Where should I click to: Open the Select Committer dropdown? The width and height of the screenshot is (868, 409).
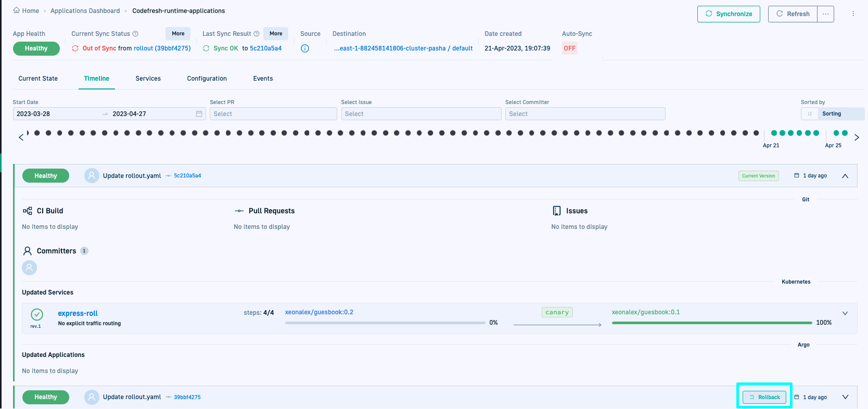coord(584,114)
